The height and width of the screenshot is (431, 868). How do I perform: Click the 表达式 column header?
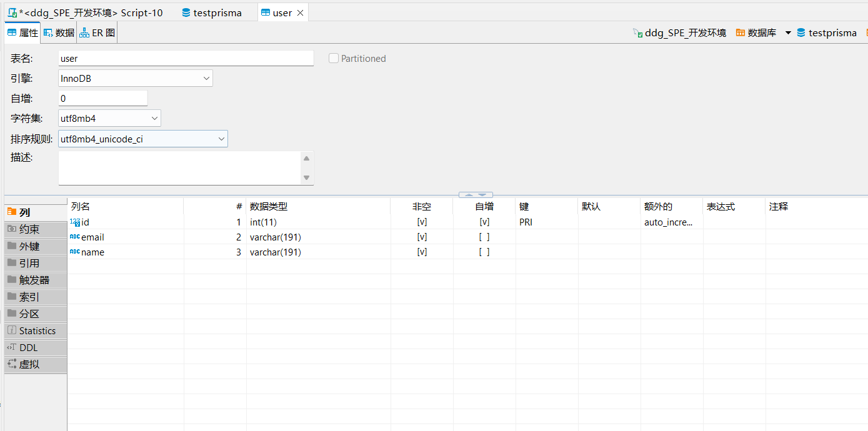pos(734,206)
